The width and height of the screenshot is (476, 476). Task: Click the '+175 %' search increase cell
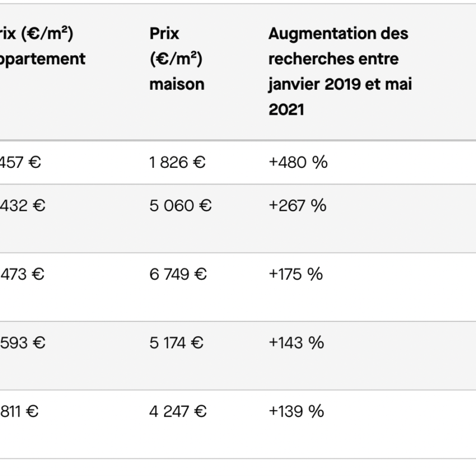pyautogui.click(x=295, y=274)
